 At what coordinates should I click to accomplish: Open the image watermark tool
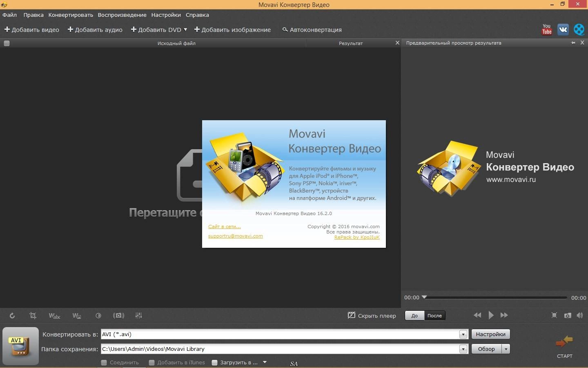pos(77,315)
